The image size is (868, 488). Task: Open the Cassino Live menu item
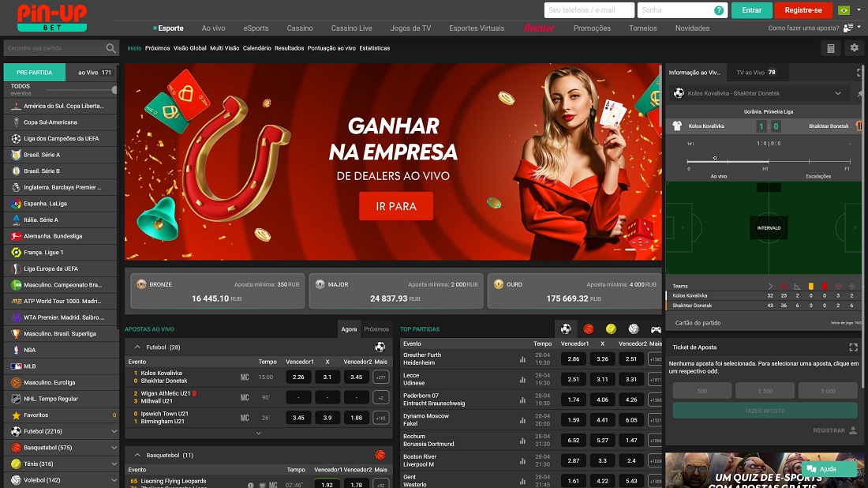tap(351, 28)
